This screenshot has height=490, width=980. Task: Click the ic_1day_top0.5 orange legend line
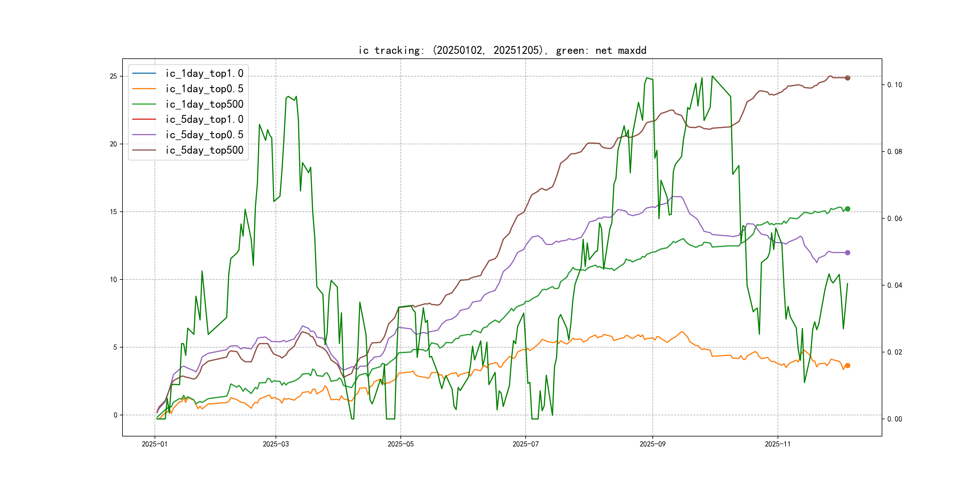point(144,89)
